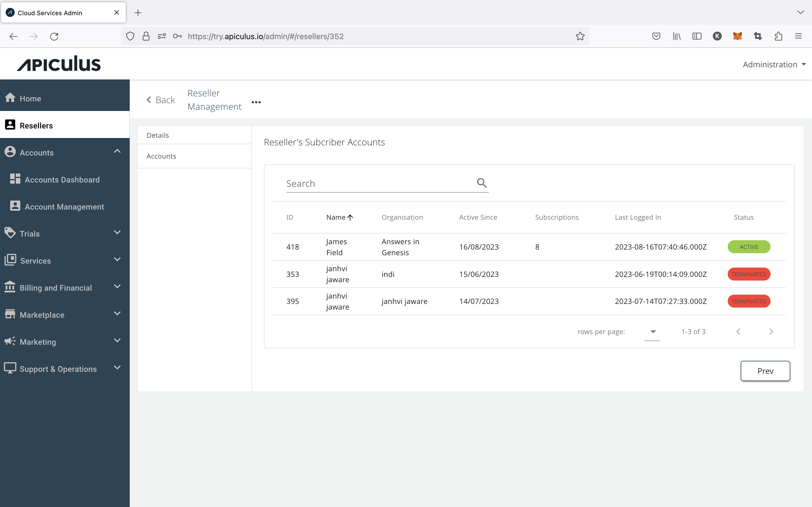The height and width of the screenshot is (507, 812).
Task: Click inside the Search field
Action: tap(352, 183)
